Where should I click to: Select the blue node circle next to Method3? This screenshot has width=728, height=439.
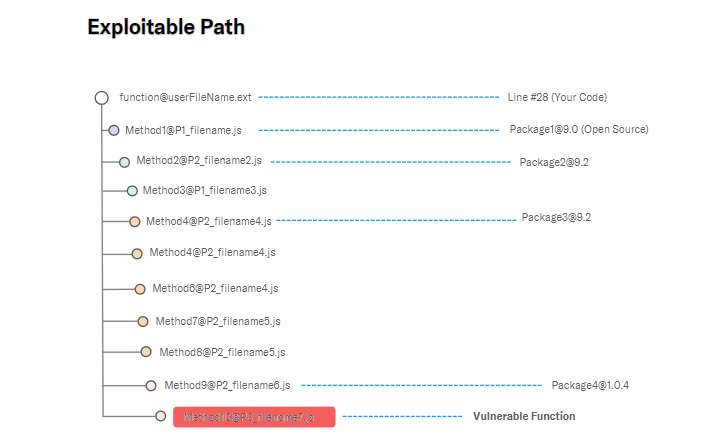coord(132,191)
